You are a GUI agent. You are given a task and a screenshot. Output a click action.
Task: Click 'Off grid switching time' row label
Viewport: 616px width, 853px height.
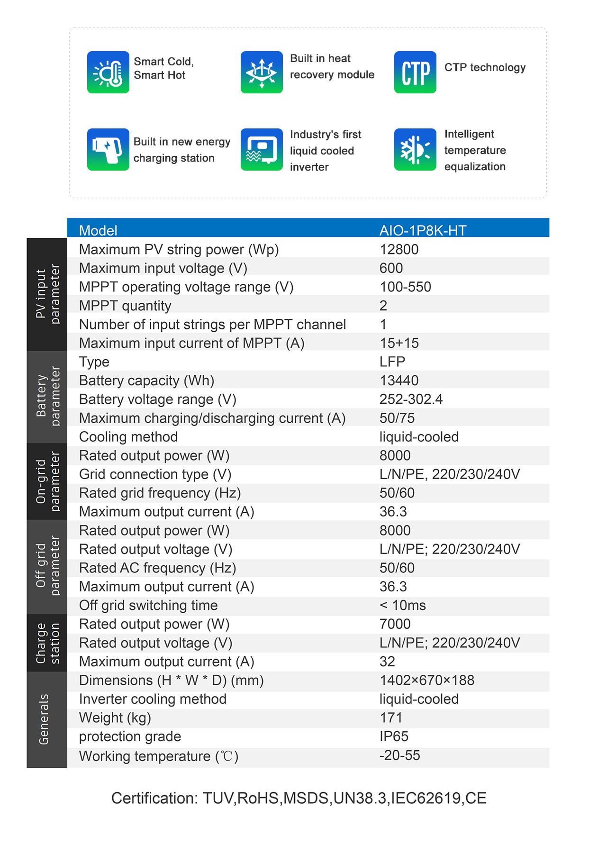click(148, 605)
